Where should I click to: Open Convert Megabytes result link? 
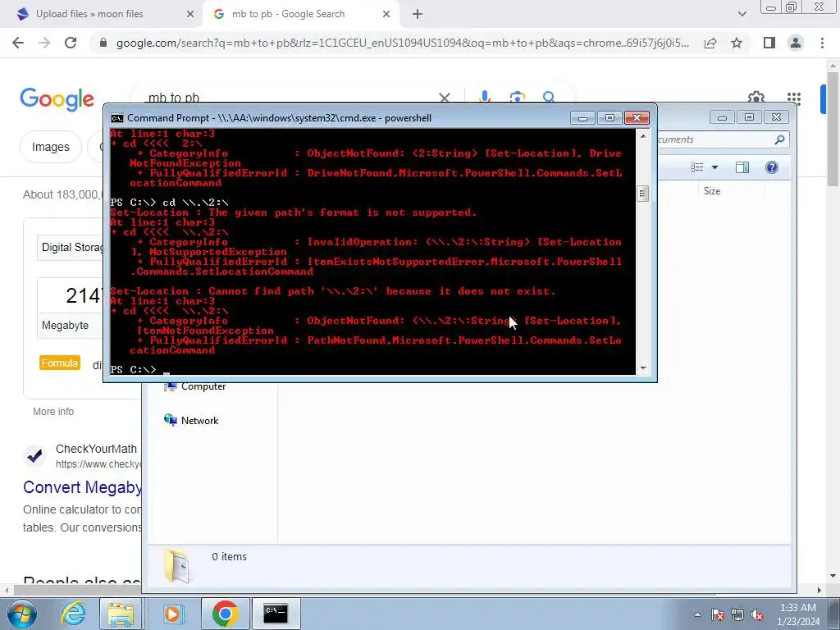(x=82, y=487)
